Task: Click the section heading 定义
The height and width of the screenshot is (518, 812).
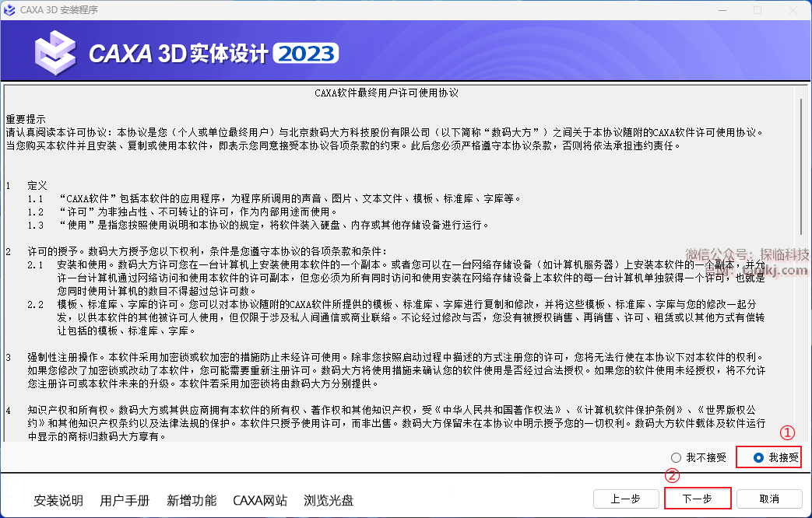Action: (x=37, y=185)
